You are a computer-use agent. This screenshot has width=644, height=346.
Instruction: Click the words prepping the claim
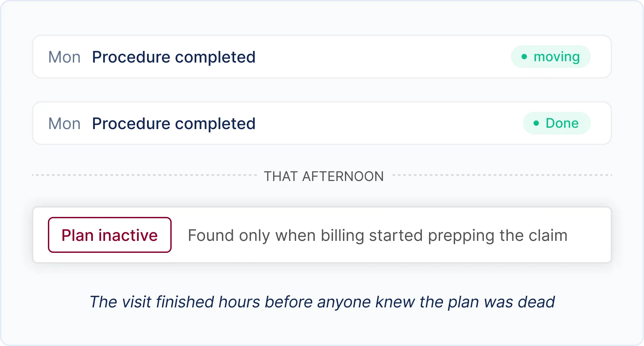coord(498,236)
